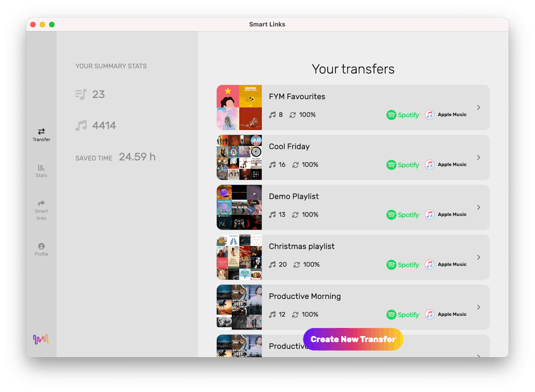Viewport: 535px width, 392px height.
Task: Expand the Cool Friday transfer row chevron
Action: 478,157
